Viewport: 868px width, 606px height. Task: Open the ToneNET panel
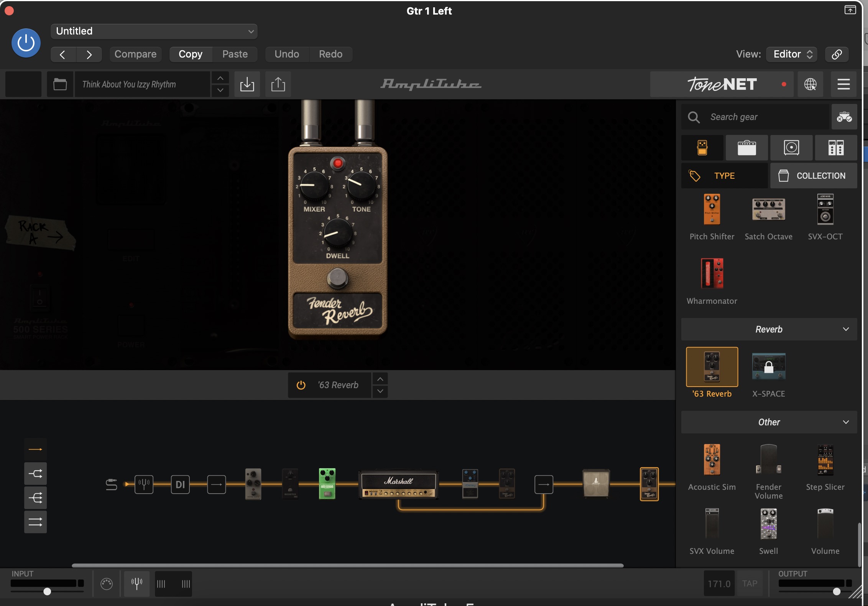tap(722, 84)
